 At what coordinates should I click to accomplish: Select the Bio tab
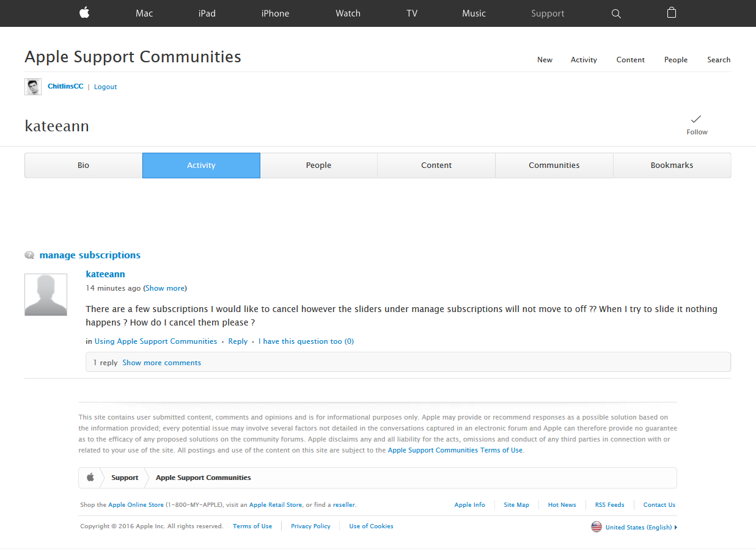(x=84, y=165)
